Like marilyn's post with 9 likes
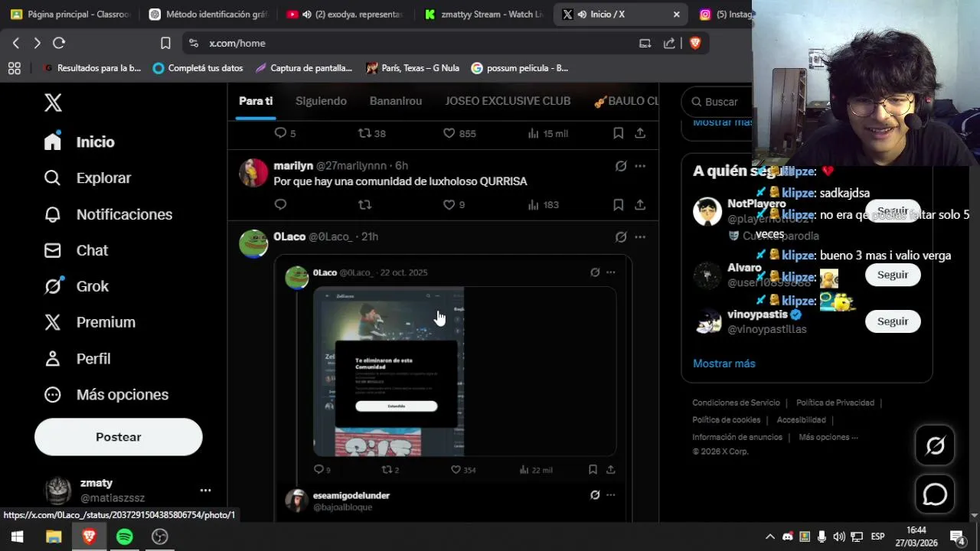This screenshot has width=980, height=551. coord(454,204)
